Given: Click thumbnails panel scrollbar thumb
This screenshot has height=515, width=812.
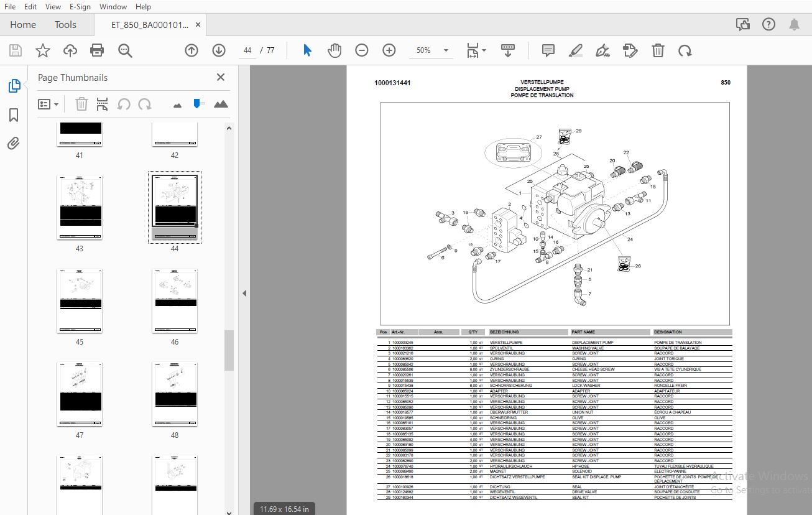Looking at the screenshot, I should click(x=229, y=350).
